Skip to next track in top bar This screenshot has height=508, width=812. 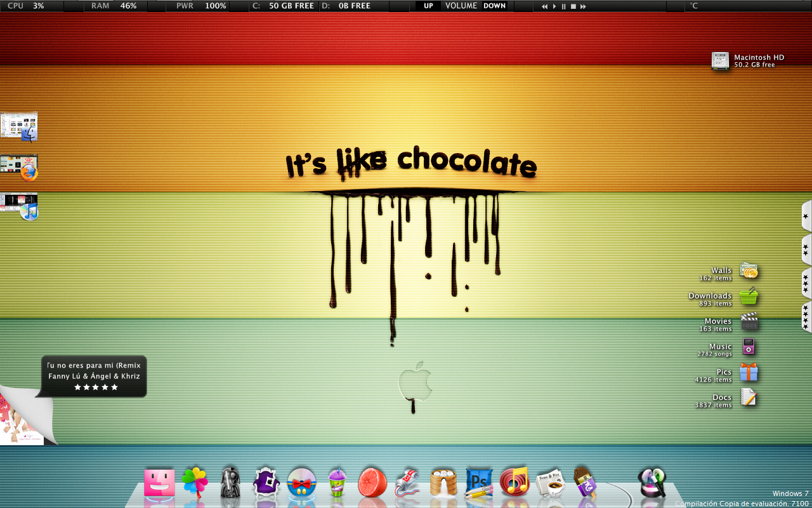[583, 6]
